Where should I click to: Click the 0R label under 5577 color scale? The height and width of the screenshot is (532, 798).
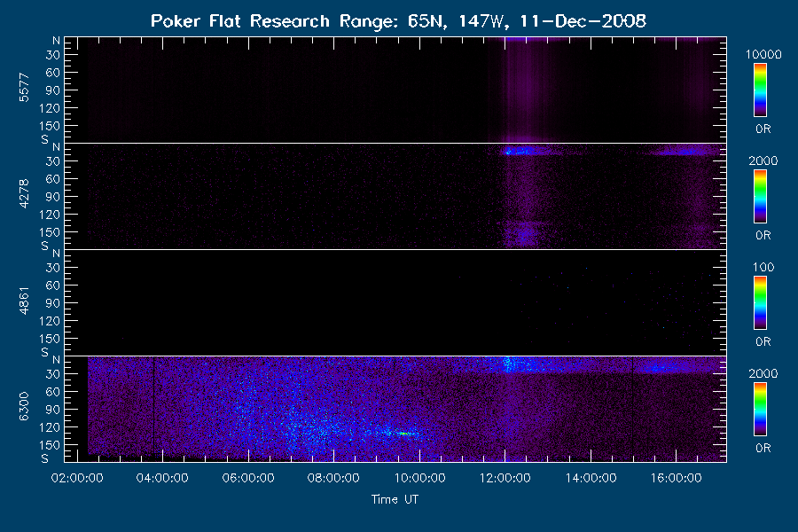click(x=763, y=129)
